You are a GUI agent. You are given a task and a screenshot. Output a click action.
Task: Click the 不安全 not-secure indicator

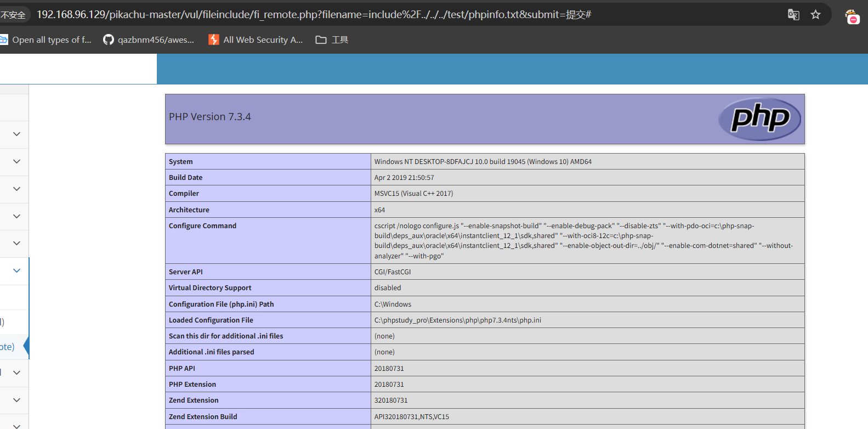[x=13, y=15]
